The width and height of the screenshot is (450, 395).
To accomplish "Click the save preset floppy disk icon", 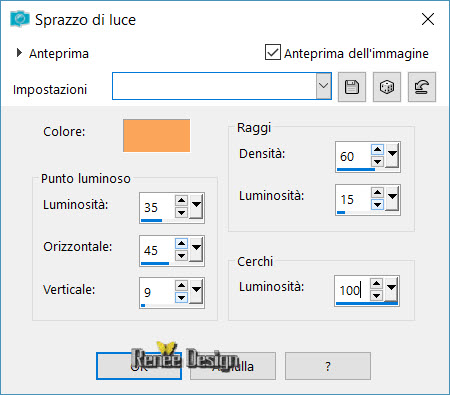I will [352, 87].
